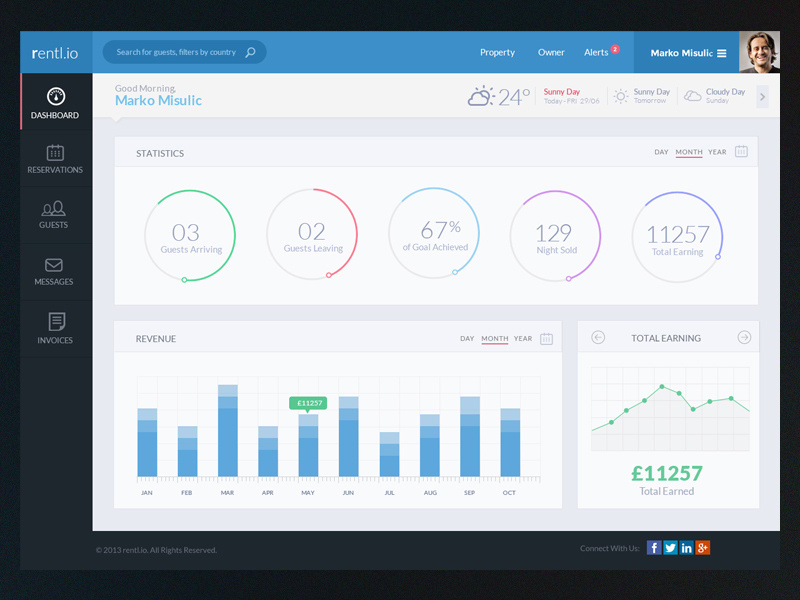
Task: Switch Revenue to YEAR view
Action: click(522, 339)
